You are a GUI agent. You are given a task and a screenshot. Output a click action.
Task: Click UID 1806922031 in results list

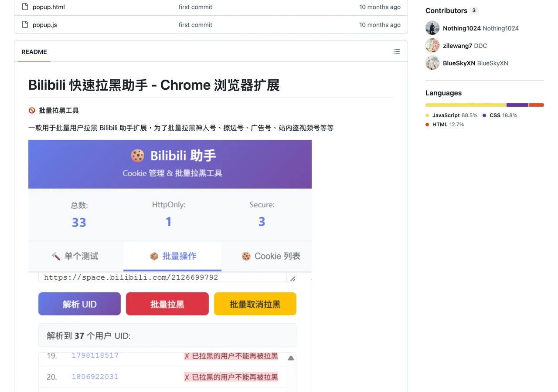pyautogui.click(x=95, y=377)
